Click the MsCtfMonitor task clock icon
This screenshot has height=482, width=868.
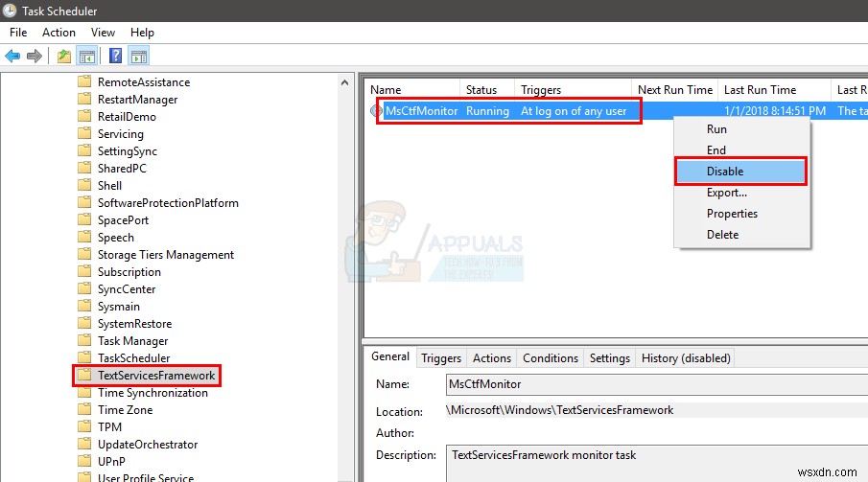[x=376, y=110]
